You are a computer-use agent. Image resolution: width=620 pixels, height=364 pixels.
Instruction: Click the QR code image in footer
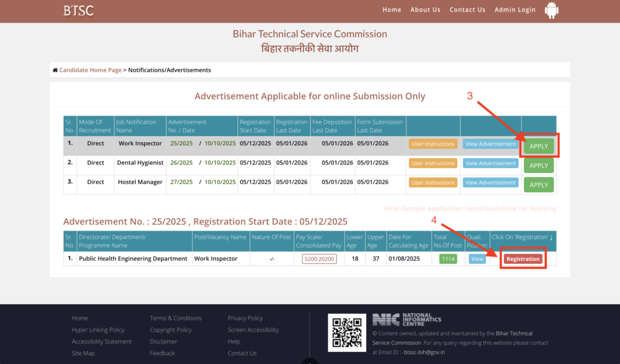(347, 333)
